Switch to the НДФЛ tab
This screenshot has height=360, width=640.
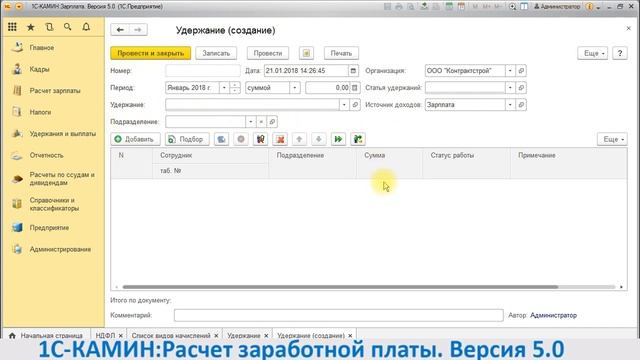[x=105, y=335]
